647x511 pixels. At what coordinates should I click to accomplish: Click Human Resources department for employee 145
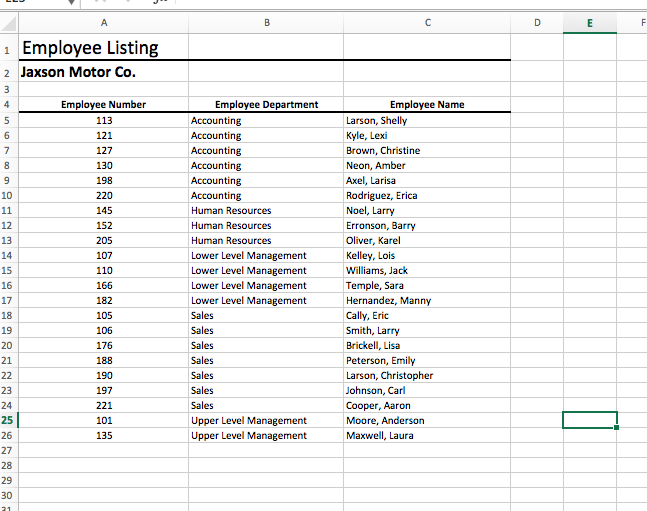[231, 211]
